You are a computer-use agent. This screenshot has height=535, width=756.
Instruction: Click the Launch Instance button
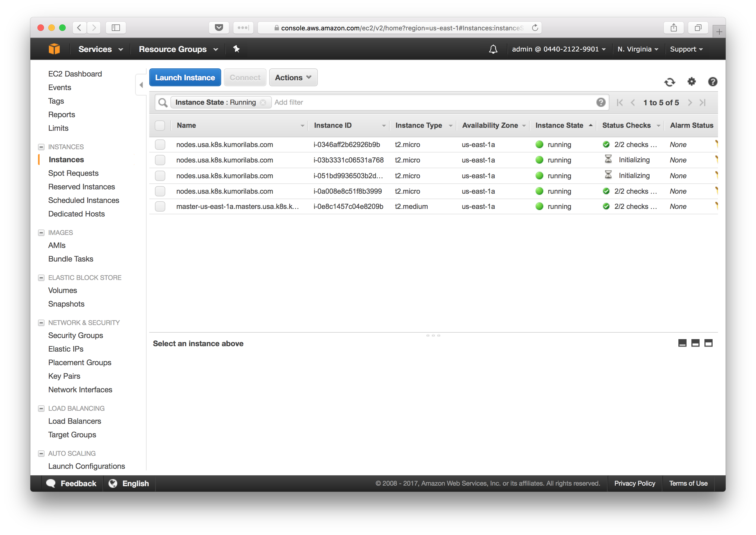185,77
